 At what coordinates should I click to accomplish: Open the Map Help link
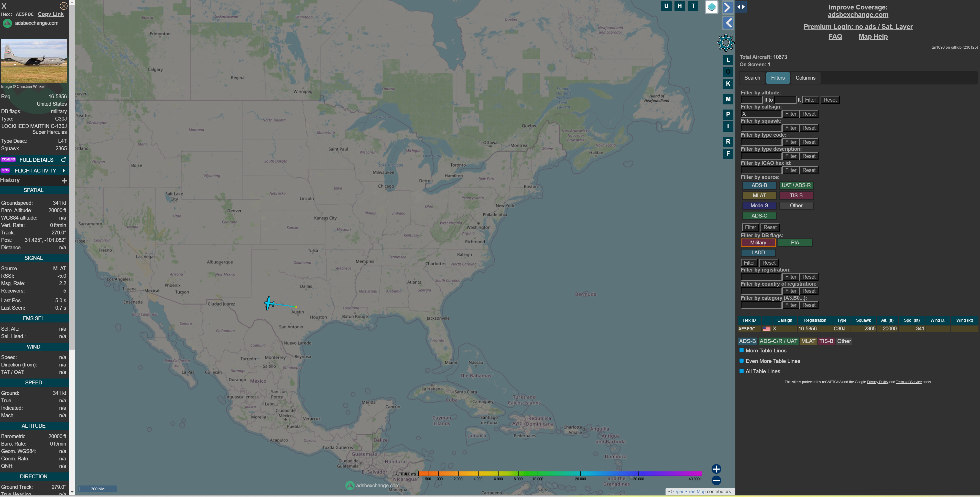873,37
